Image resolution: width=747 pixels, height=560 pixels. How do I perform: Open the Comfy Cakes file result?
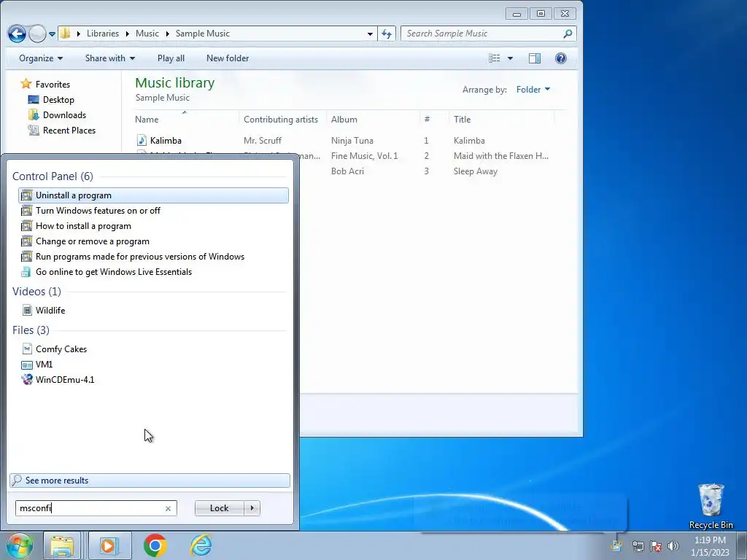tap(153, 349)
